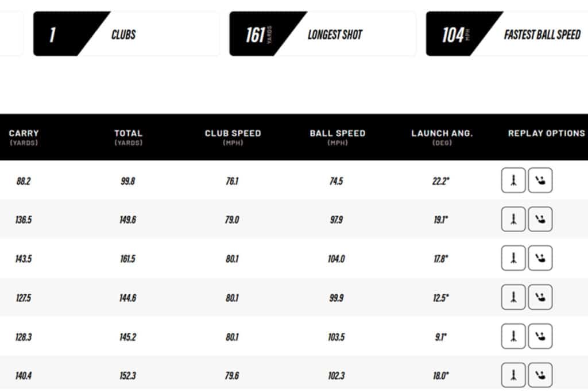Sort the table by Carry column header
Viewport: 588px width, 392px height.
[24, 137]
